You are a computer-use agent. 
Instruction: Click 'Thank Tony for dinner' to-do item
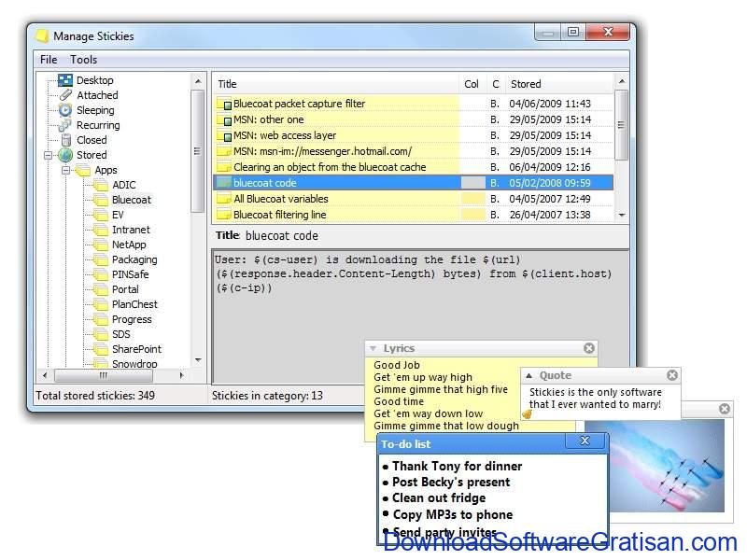[x=458, y=466]
